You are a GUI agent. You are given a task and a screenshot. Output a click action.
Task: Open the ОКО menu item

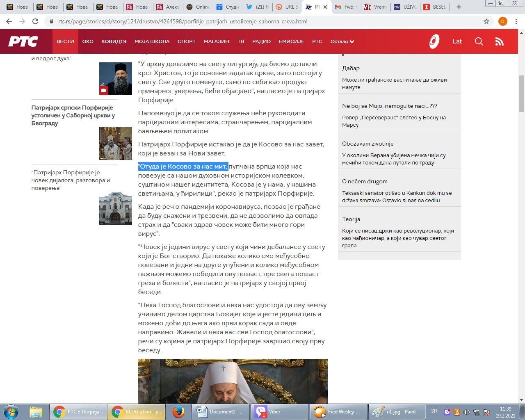click(88, 41)
